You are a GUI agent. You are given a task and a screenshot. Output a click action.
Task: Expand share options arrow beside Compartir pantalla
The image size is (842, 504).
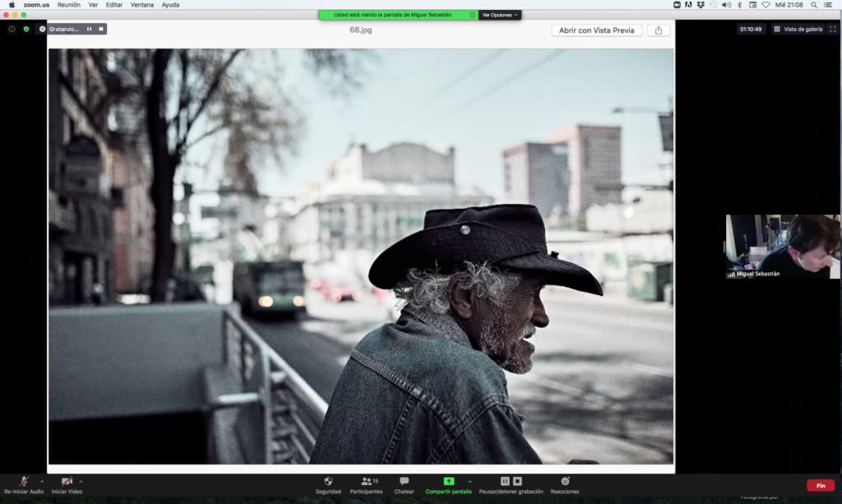[470, 482]
